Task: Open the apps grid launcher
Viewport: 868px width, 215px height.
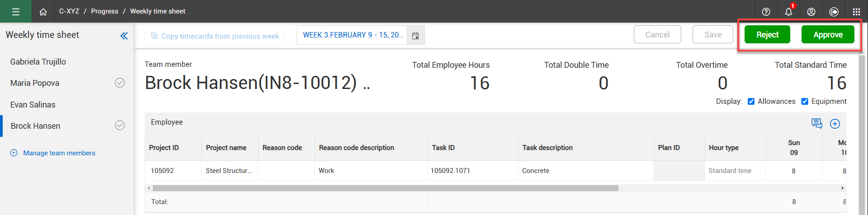Action: tap(856, 12)
